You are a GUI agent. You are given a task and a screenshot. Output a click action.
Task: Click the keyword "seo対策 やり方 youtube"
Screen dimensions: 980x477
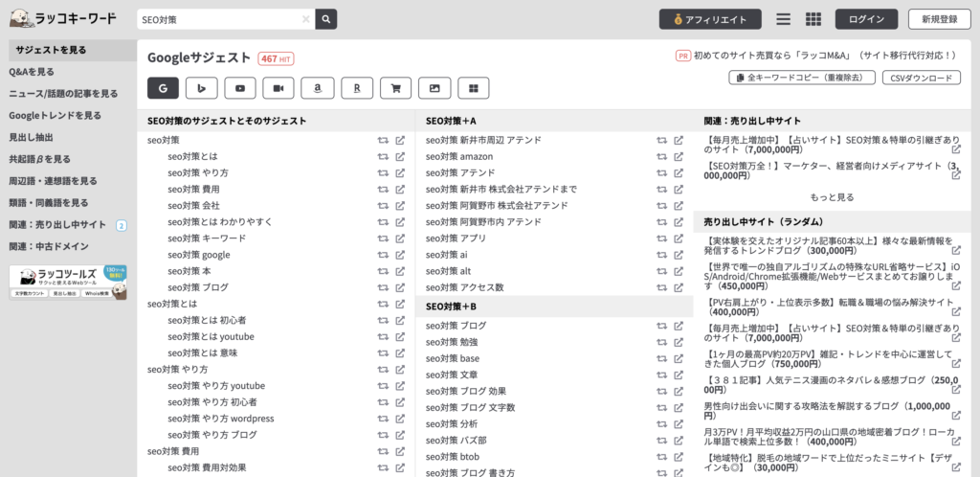tap(216, 386)
